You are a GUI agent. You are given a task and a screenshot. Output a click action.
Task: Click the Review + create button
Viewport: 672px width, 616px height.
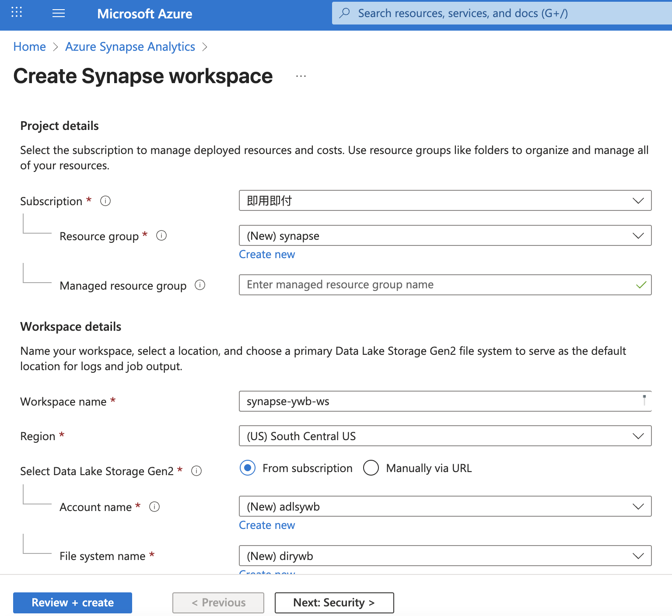72,602
